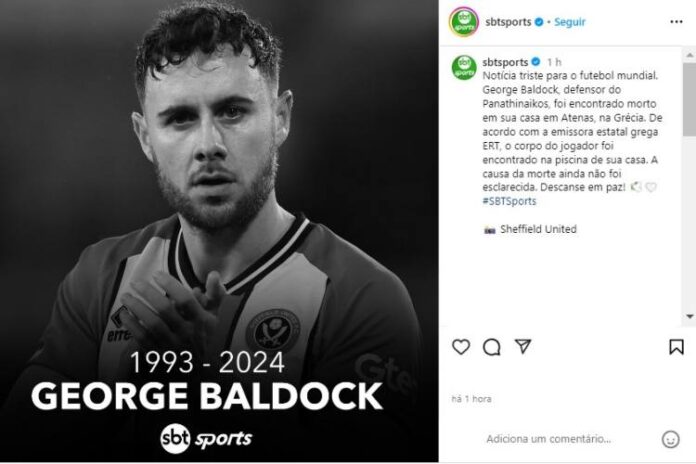Save the post with the bookmark icon
Screen dimensions: 696x464
click(x=676, y=347)
